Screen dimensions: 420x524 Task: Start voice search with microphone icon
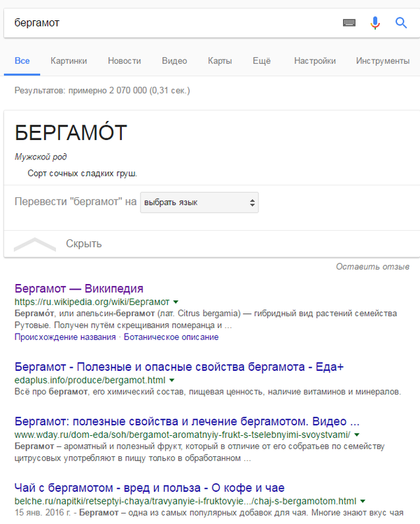click(x=375, y=23)
